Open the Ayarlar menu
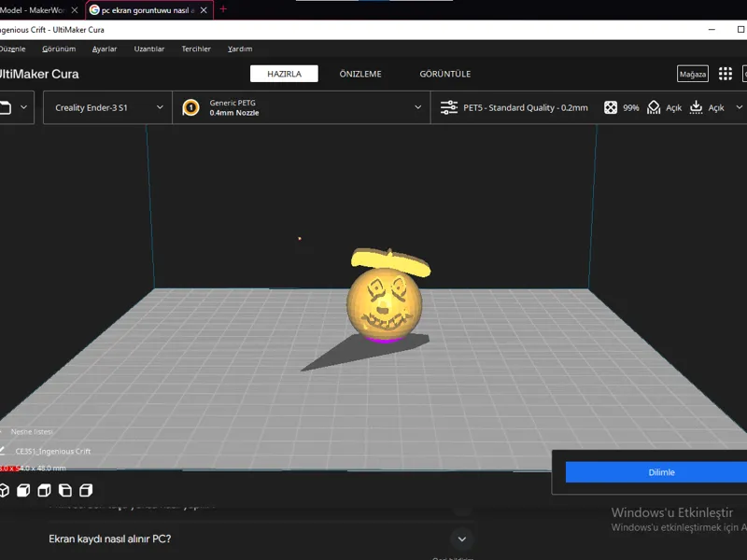 [105, 49]
